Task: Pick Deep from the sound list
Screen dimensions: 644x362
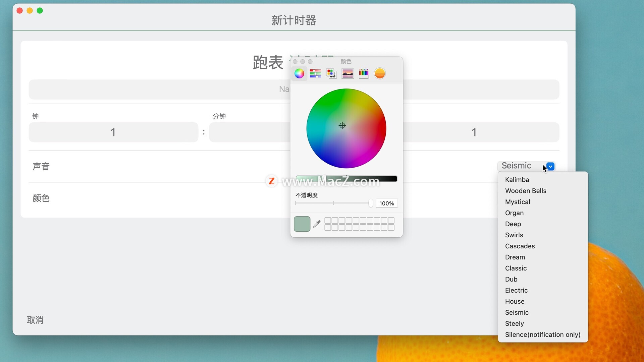Action: click(543, 224)
